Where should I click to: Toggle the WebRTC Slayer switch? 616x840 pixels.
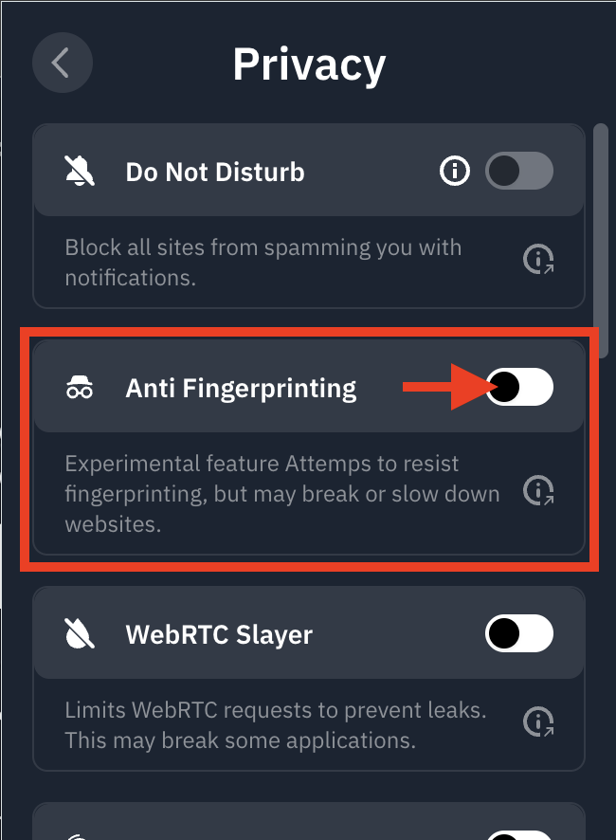(518, 632)
